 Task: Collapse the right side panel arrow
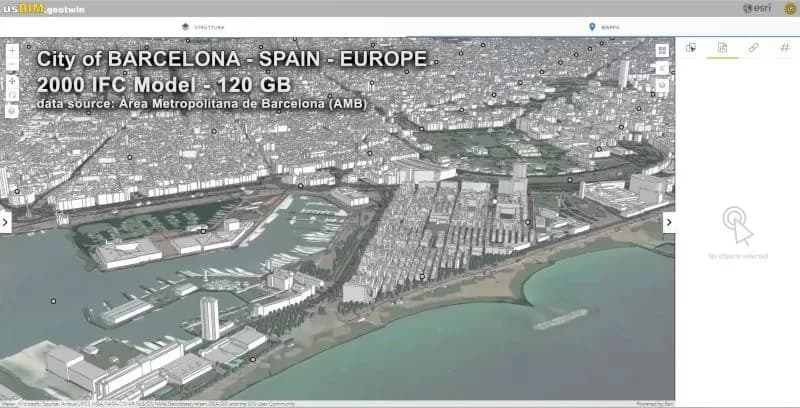669,222
